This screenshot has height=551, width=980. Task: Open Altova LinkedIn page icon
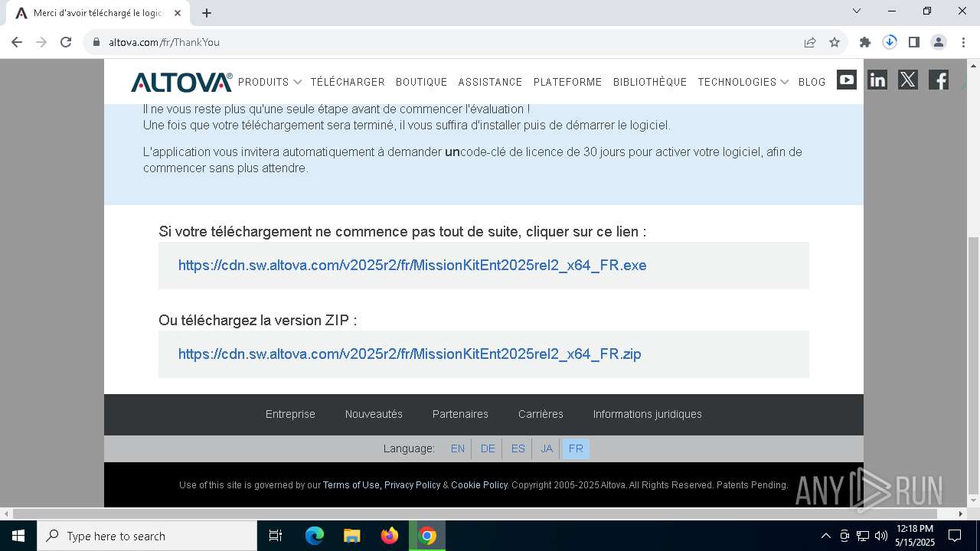(x=877, y=80)
